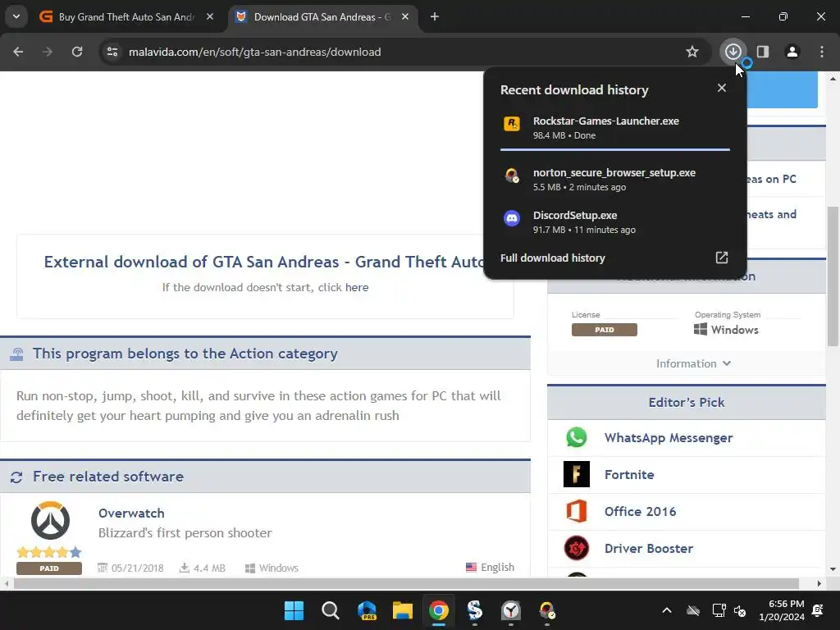Click Chrome icon in taskbar
This screenshot has height=630, width=840.
tap(439, 610)
